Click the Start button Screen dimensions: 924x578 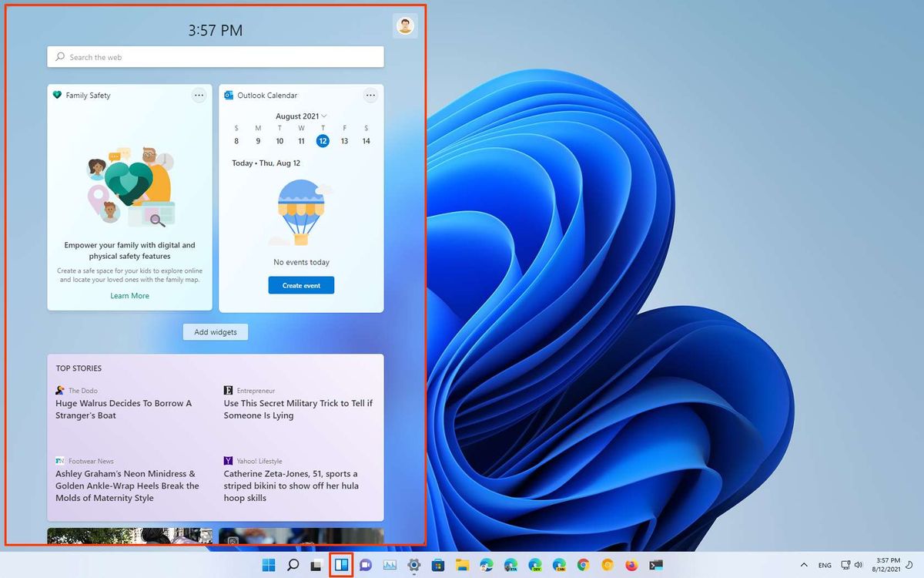pos(267,563)
